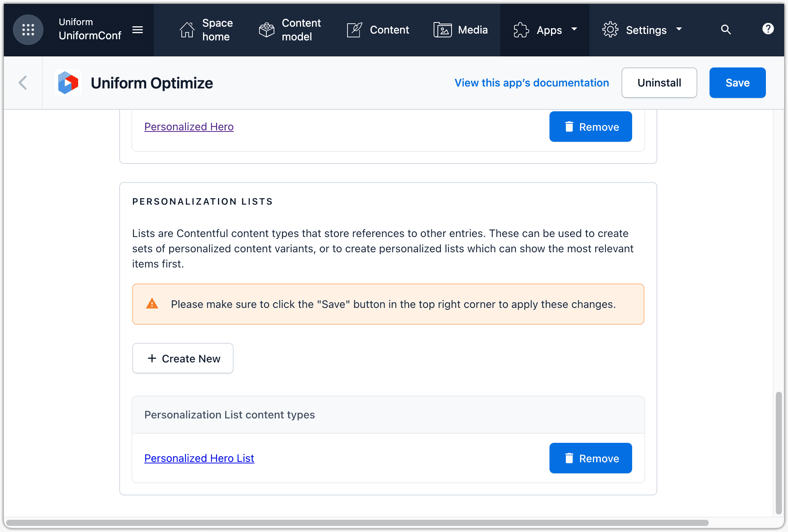Open the hamburger menu next to UniformConf
The image size is (788, 532).
138,30
